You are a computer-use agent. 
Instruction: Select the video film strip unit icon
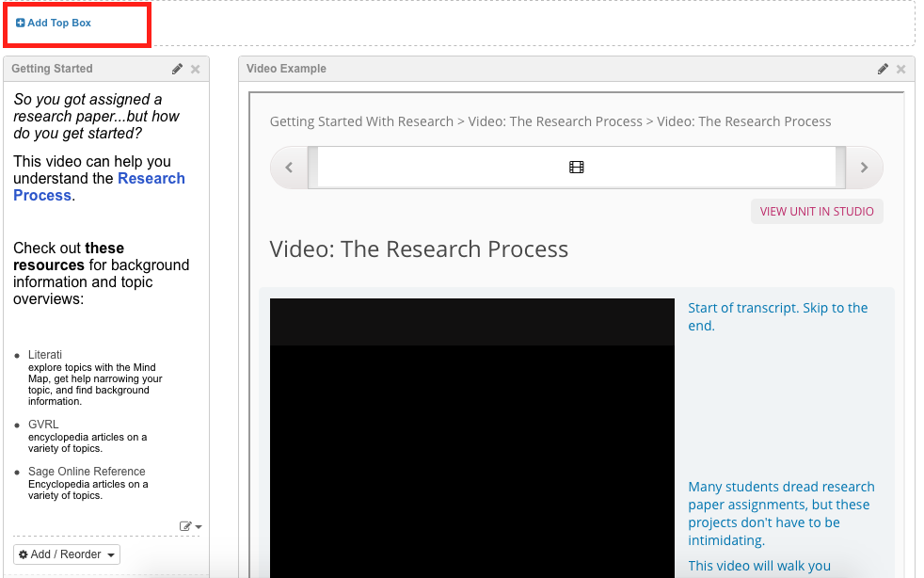point(576,168)
